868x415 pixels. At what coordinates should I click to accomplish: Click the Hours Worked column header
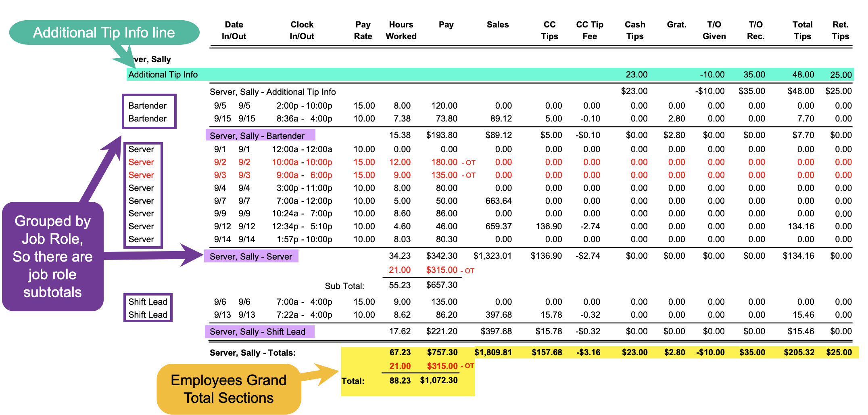pos(401,30)
